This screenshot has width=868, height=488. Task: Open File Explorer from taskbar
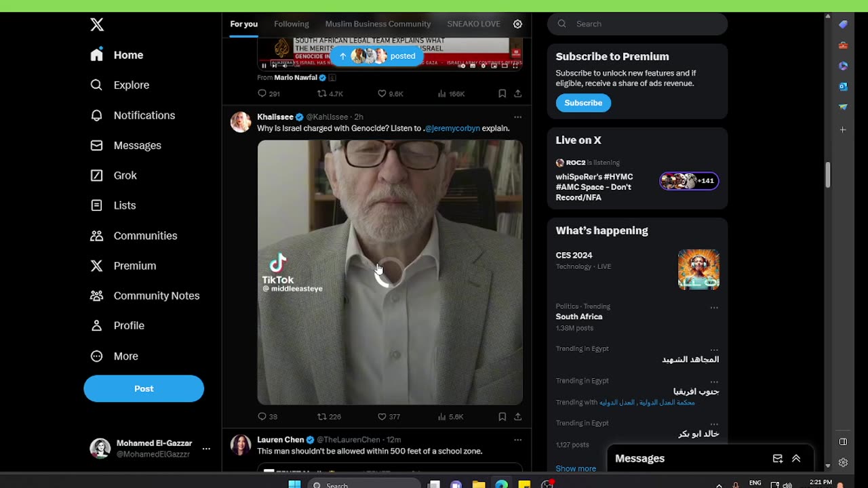479,485
